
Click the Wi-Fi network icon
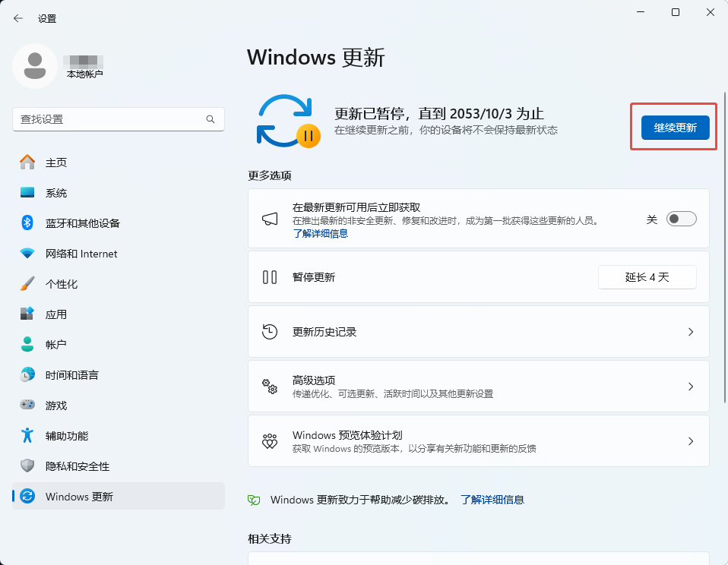[x=27, y=254]
